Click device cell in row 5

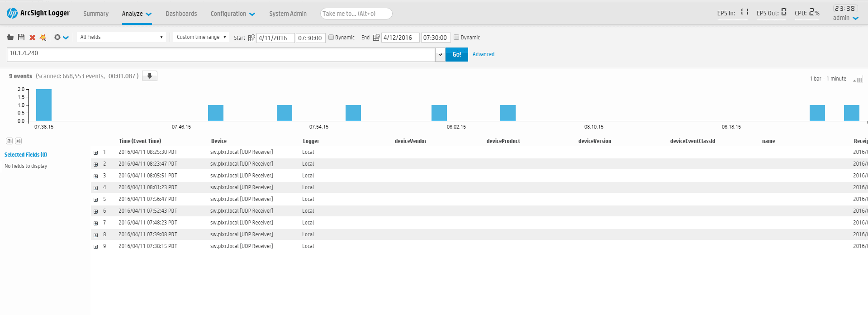(x=242, y=199)
